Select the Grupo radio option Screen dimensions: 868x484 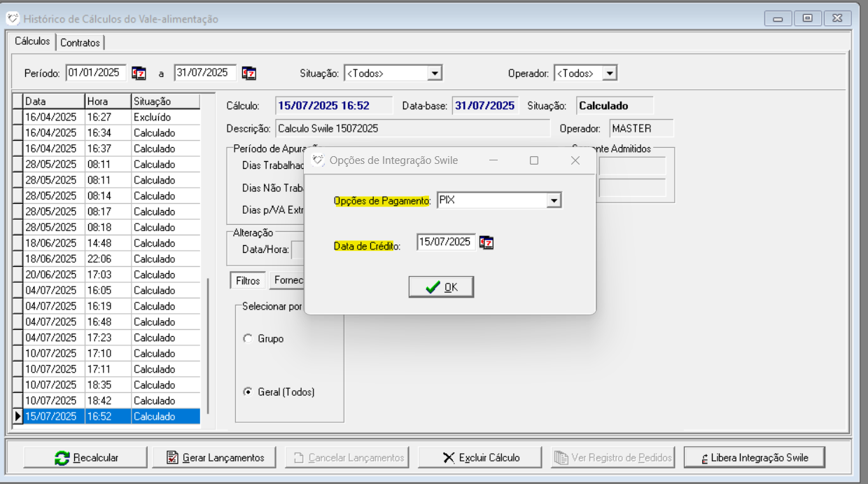coord(247,339)
